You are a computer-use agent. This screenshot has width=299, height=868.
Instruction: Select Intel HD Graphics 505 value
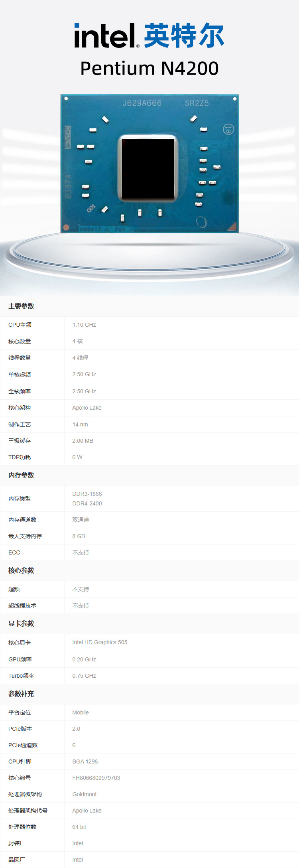[x=100, y=643]
